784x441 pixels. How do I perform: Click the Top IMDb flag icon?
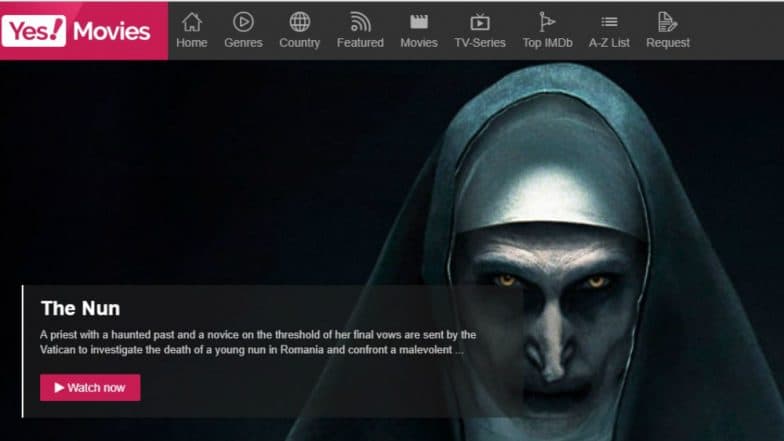pyautogui.click(x=547, y=22)
